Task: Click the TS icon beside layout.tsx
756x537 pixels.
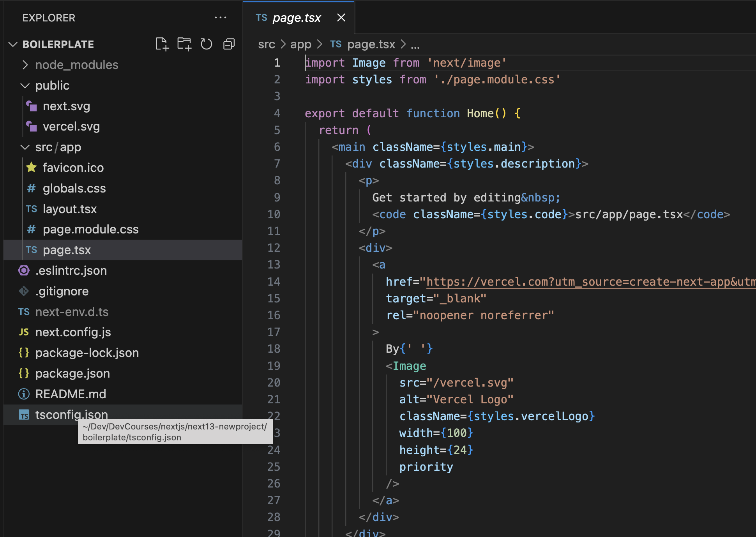Action: click(31, 209)
